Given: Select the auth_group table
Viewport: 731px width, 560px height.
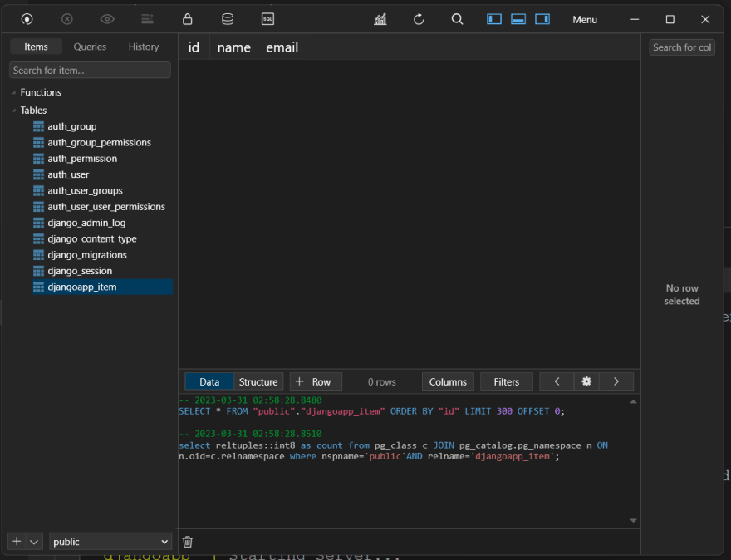Looking at the screenshot, I should pos(72,126).
